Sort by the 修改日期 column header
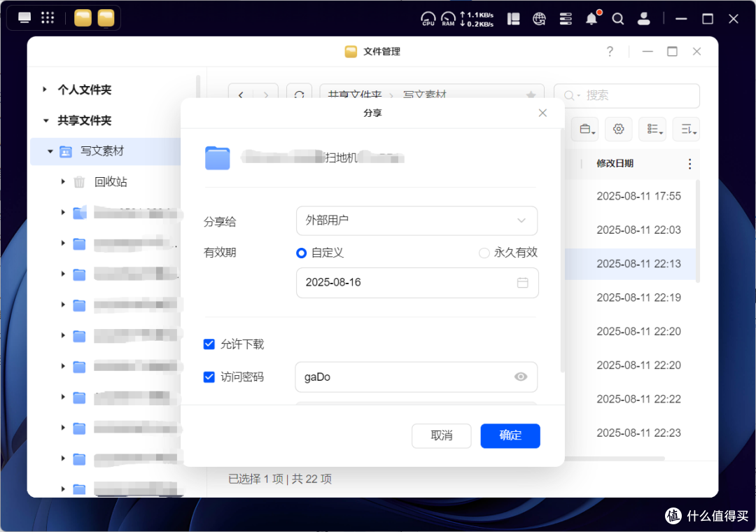This screenshot has width=756, height=532. 615,164
